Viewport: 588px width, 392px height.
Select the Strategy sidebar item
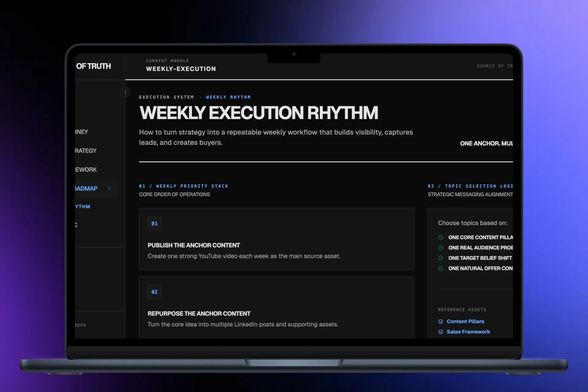(x=85, y=151)
